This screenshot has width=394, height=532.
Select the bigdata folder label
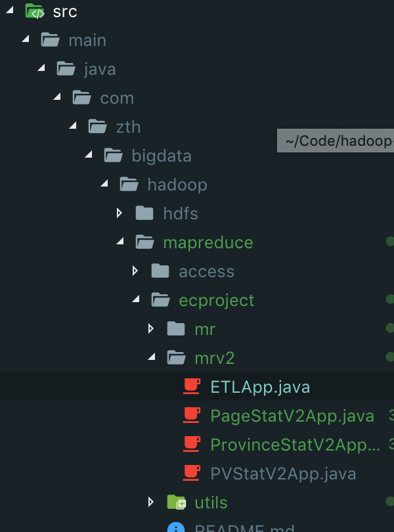pos(162,156)
